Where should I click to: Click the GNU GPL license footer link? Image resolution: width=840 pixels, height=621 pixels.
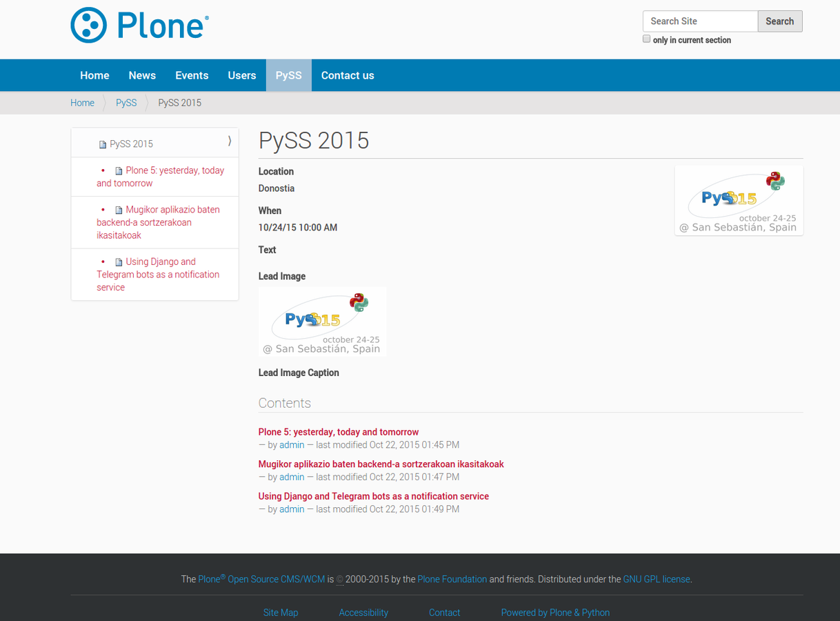657,580
